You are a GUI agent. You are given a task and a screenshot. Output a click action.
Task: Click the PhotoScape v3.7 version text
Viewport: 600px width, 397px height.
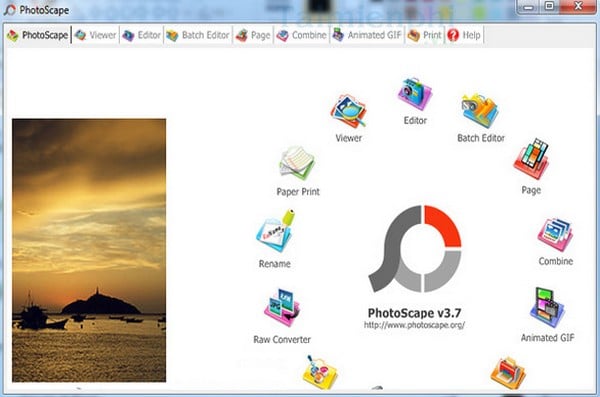pyautogui.click(x=414, y=313)
